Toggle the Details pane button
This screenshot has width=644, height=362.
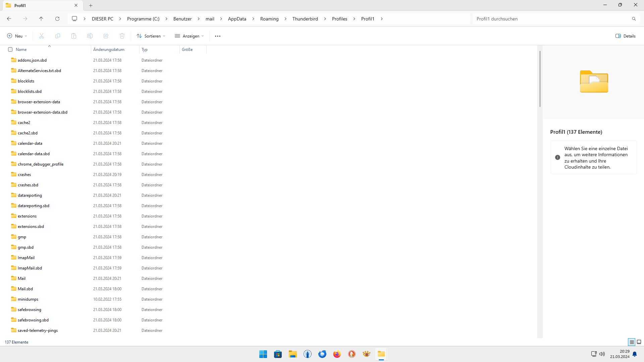pyautogui.click(x=626, y=36)
